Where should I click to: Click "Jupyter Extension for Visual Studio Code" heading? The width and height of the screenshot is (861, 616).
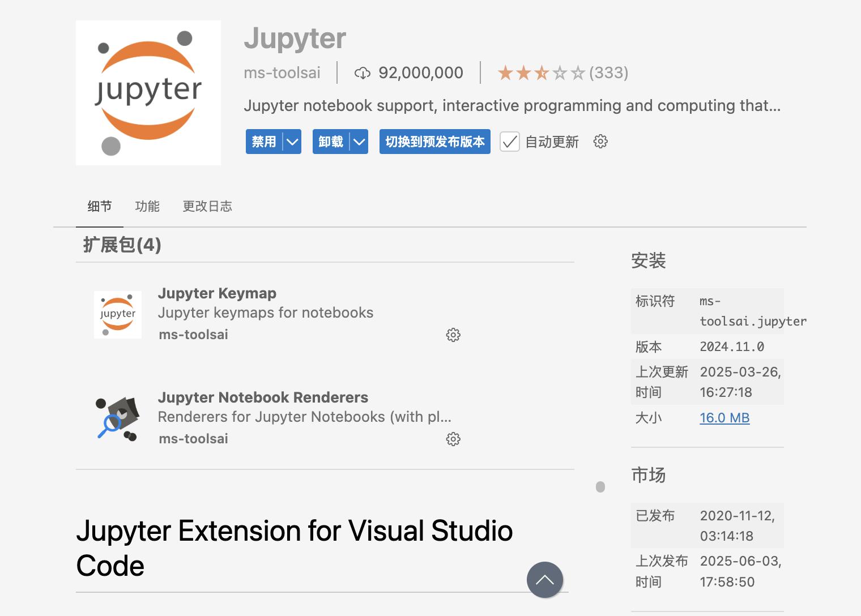tap(295, 548)
